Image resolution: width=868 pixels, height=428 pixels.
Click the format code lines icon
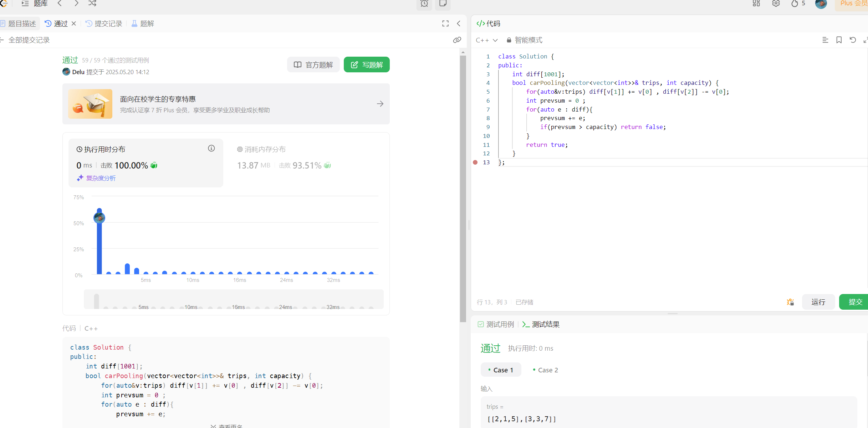click(x=825, y=40)
